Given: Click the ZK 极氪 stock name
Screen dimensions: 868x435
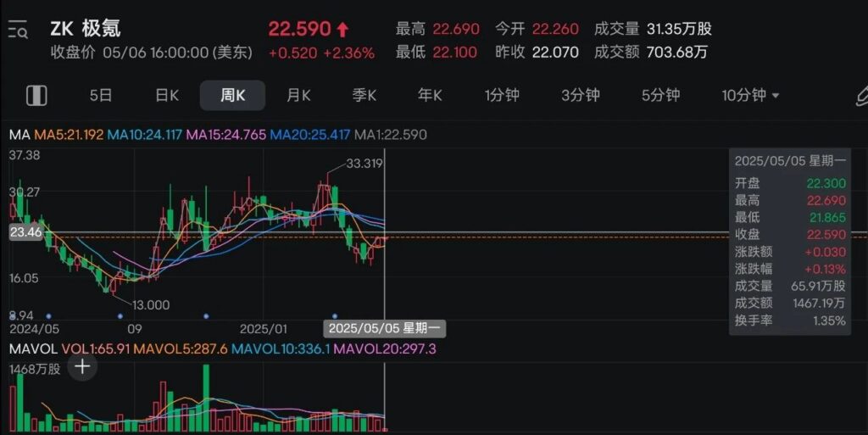Looking at the screenshot, I should pyautogui.click(x=85, y=29).
